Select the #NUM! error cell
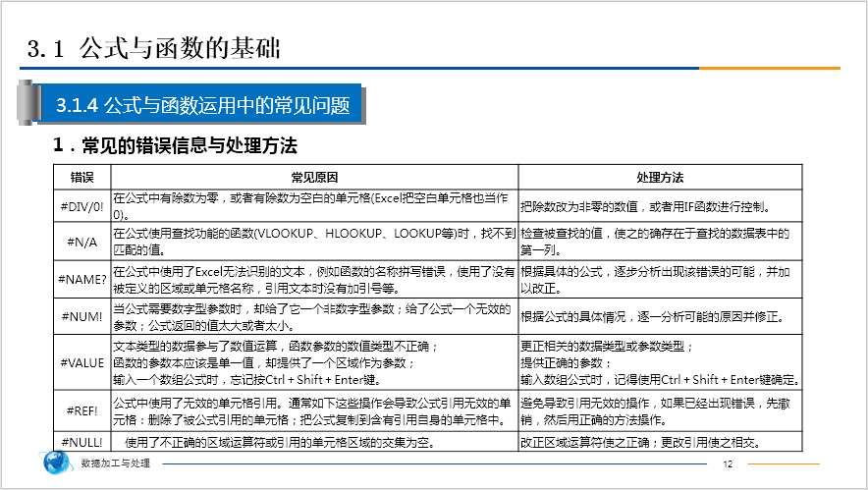This screenshot has width=868, height=490. point(81,316)
